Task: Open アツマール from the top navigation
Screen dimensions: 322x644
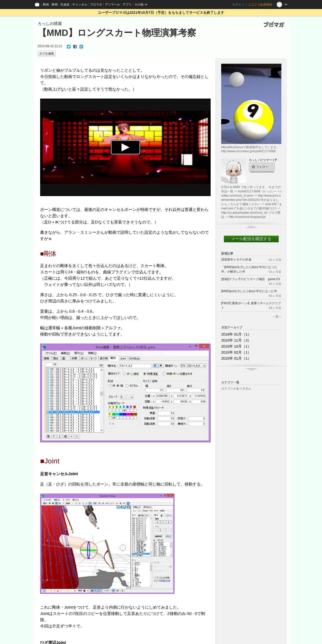Action: click(112, 5)
